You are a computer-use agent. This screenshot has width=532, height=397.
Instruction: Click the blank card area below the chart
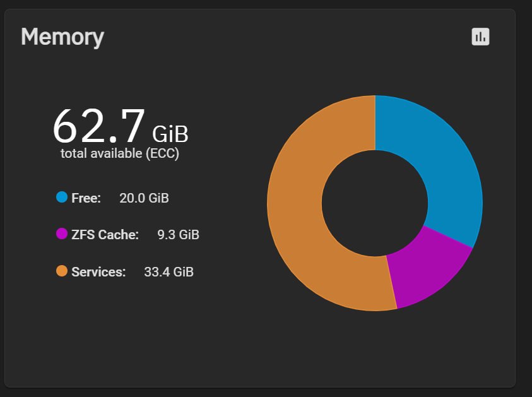click(x=375, y=350)
